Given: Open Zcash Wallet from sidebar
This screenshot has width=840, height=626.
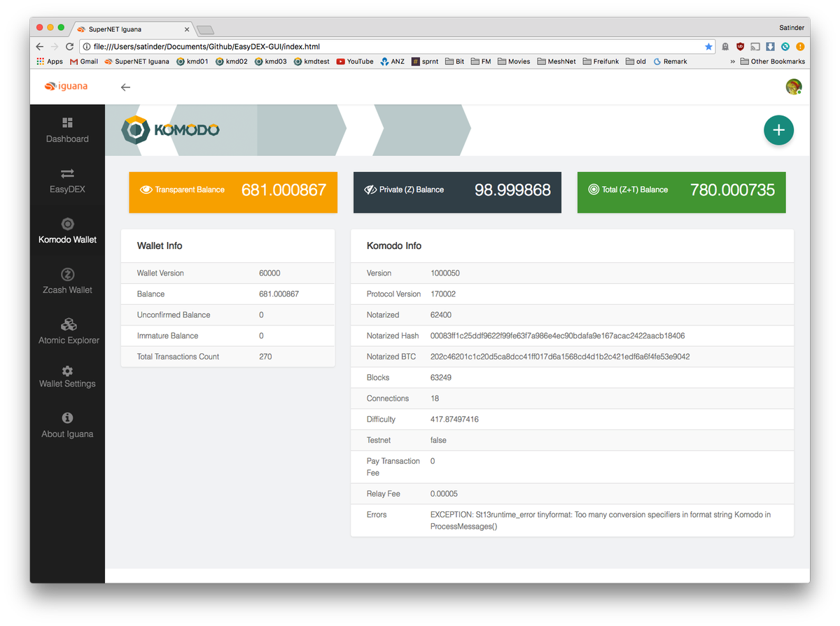Looking at the screenshot, I should (x=67, y=281).
